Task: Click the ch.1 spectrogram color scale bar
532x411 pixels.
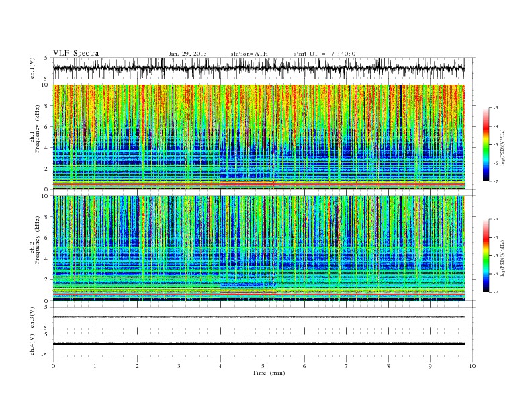Action: click(486, 144)
